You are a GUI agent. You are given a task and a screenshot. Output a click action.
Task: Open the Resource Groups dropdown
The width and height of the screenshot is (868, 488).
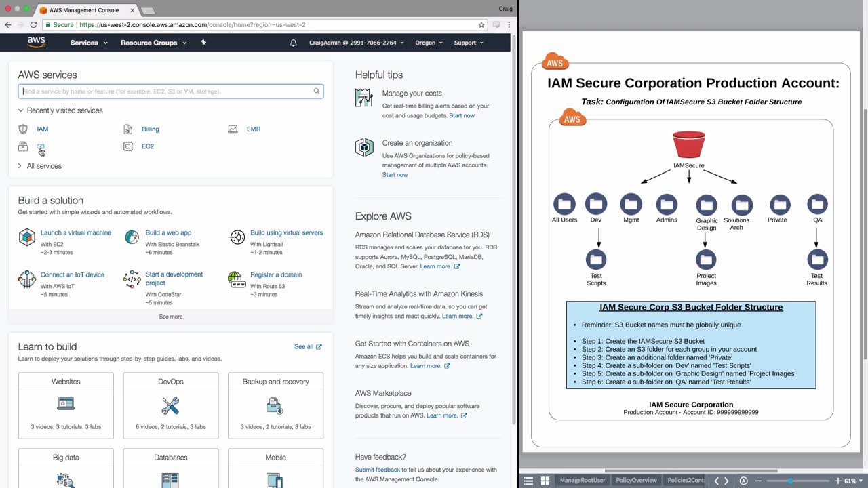click(x=153, y=43)
